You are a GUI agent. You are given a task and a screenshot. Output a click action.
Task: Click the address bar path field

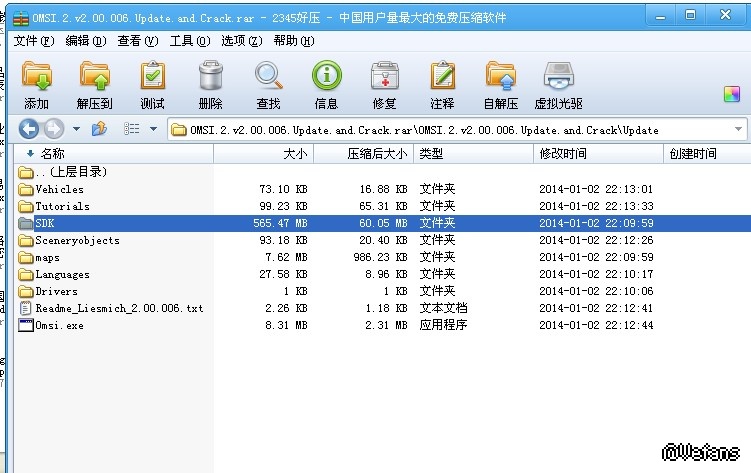[457, 130]
